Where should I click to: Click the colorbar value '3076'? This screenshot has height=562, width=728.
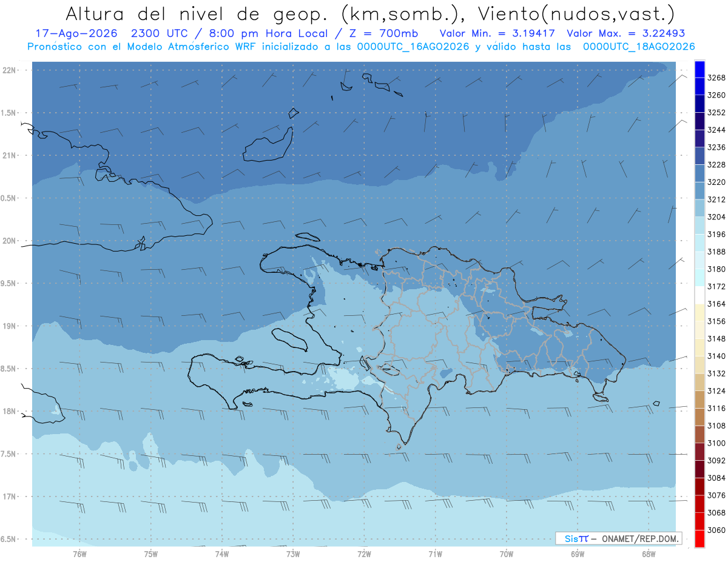(716, 495)
